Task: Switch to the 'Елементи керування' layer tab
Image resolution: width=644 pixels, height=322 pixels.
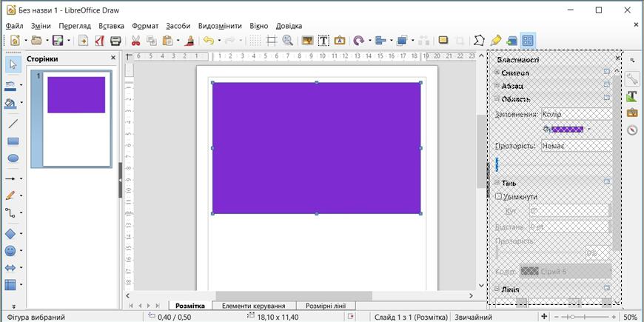Action: tap(254, 306)
